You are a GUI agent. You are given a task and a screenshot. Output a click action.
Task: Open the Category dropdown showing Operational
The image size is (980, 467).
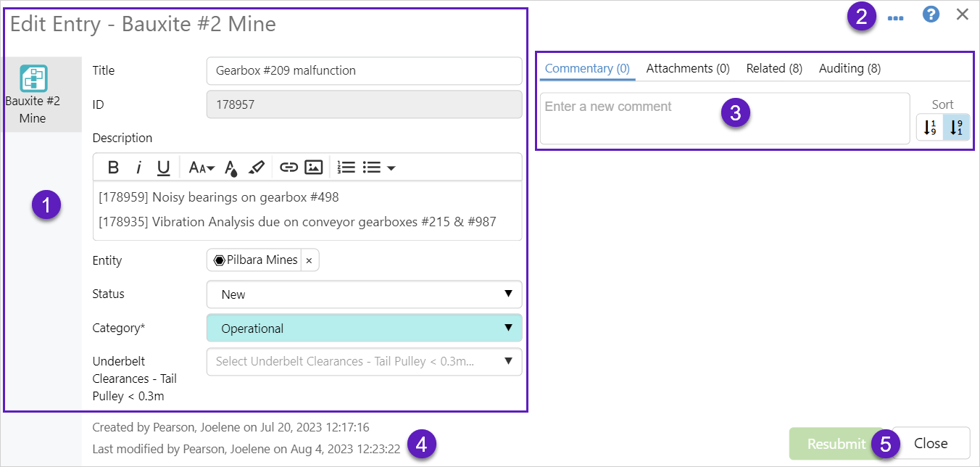pos(364,328)
